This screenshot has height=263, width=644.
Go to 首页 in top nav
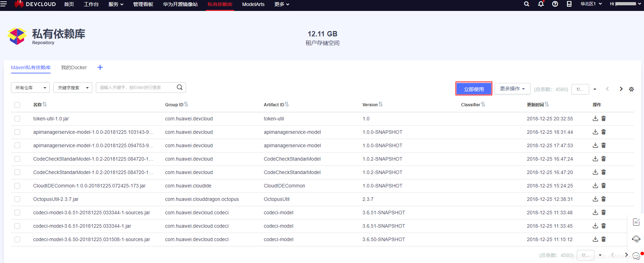[x=69, y=4]
